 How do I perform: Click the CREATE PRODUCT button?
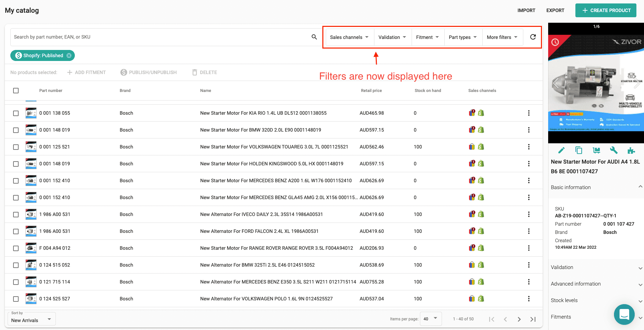[606, 10]
